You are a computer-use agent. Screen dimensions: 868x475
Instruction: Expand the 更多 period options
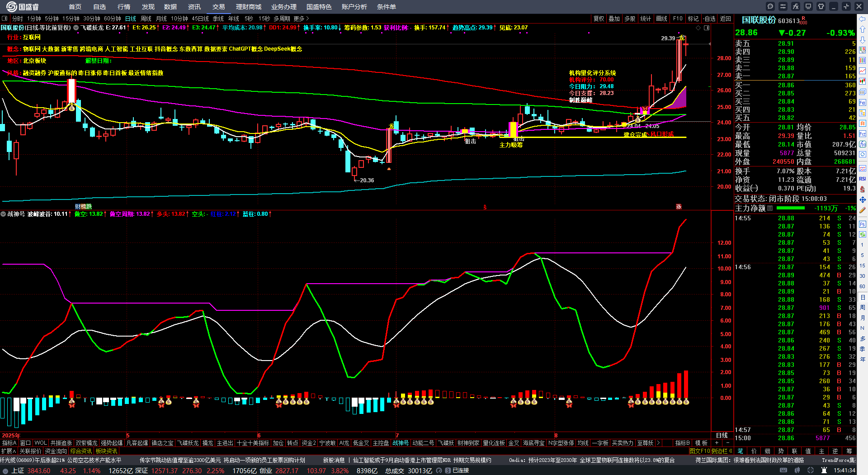pyautogui.click(x=301, y=19)
